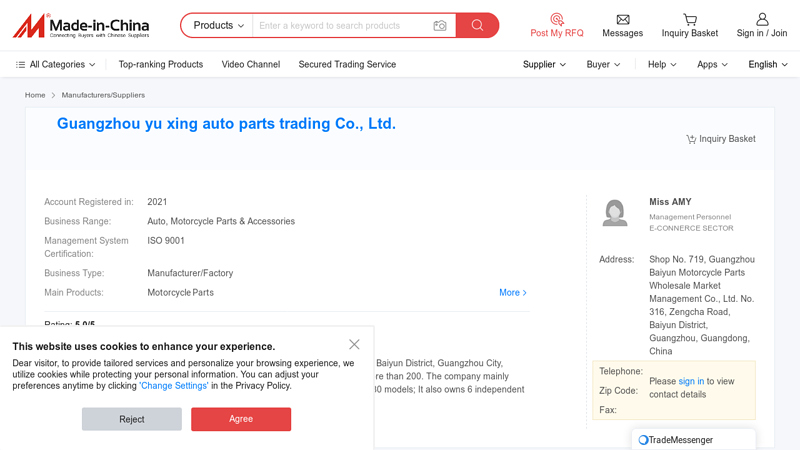This screenshot has width=800, height=450.
Task: Click sign in to view contact details
Action: coord(691,381)
